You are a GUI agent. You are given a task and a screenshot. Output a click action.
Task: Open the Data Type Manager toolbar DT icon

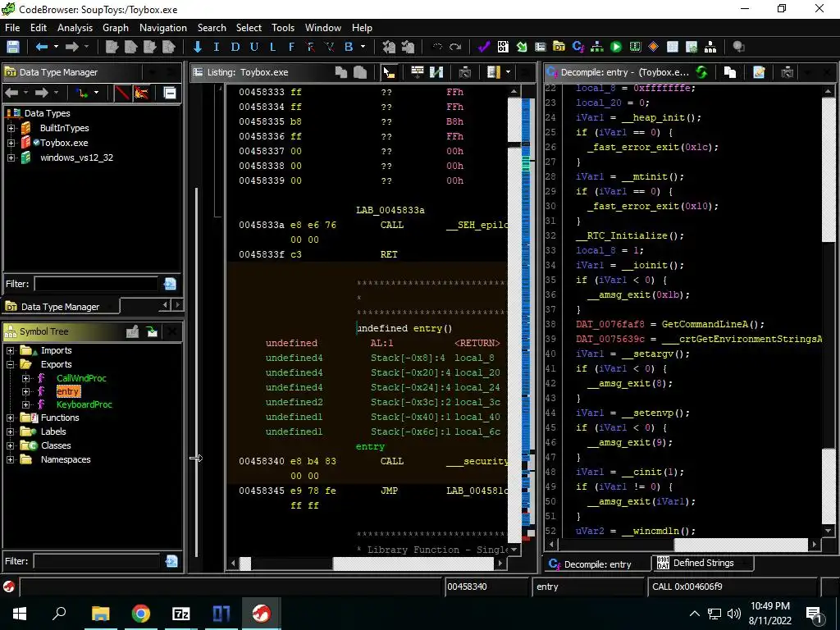pyautogui.click(x=559, y=47)
